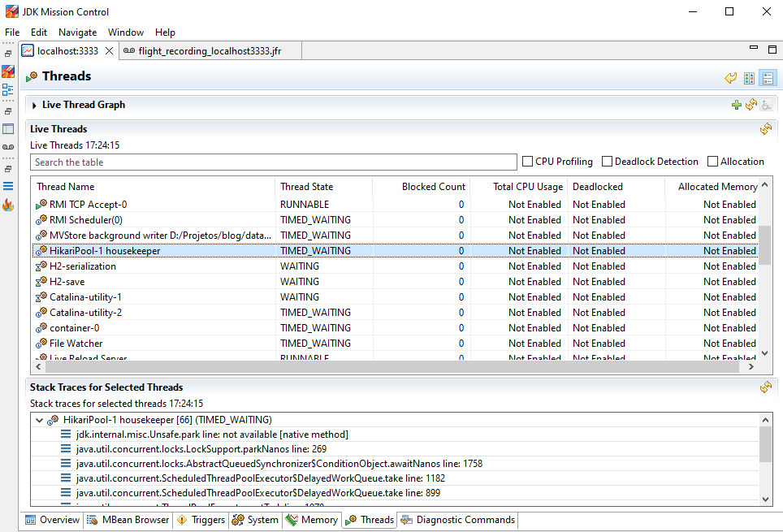
Task: Sort by Allocated Memory column header
Action: tap(712, 187)
